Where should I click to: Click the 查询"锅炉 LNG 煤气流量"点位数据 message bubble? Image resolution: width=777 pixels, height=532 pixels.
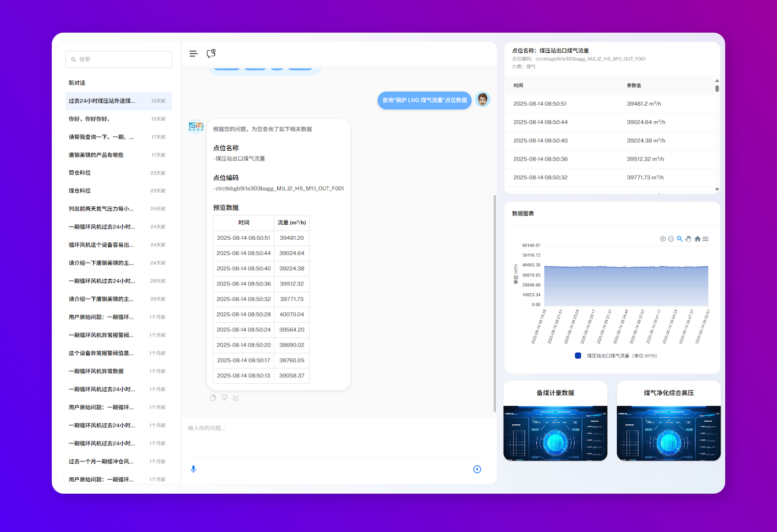coord(425,100)
